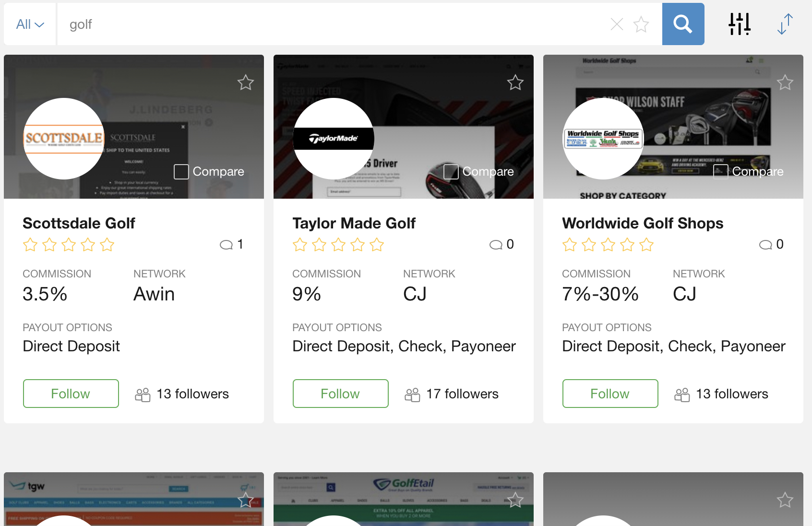Click Taylor Made Golf CJ network value

(x=415, y=294)
